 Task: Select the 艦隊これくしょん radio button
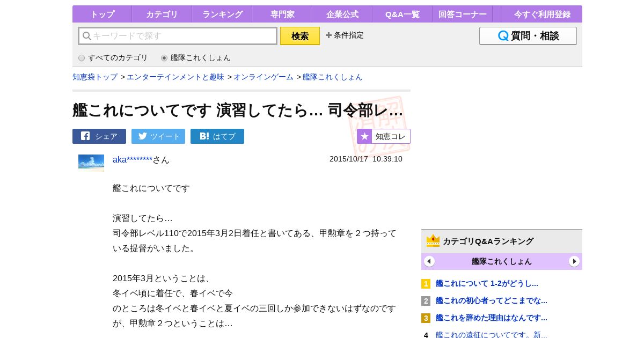[x=164, y=58]
